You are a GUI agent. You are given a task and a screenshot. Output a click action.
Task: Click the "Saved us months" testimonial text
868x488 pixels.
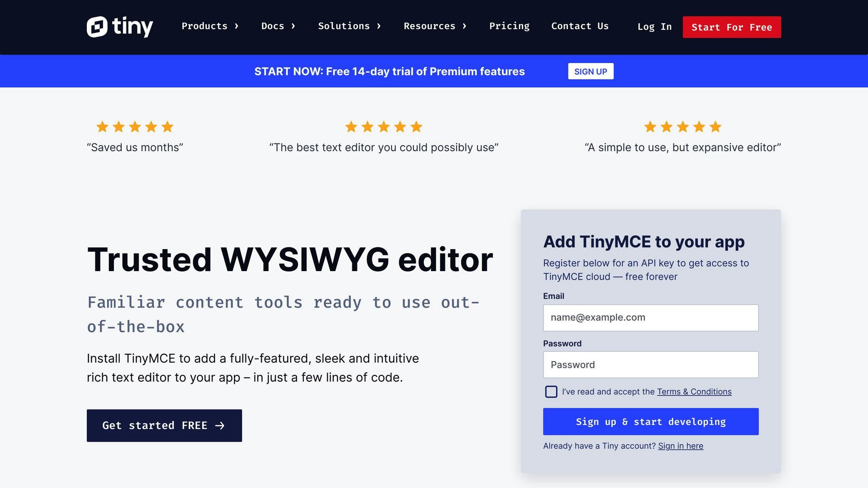(x=135, y=147)
